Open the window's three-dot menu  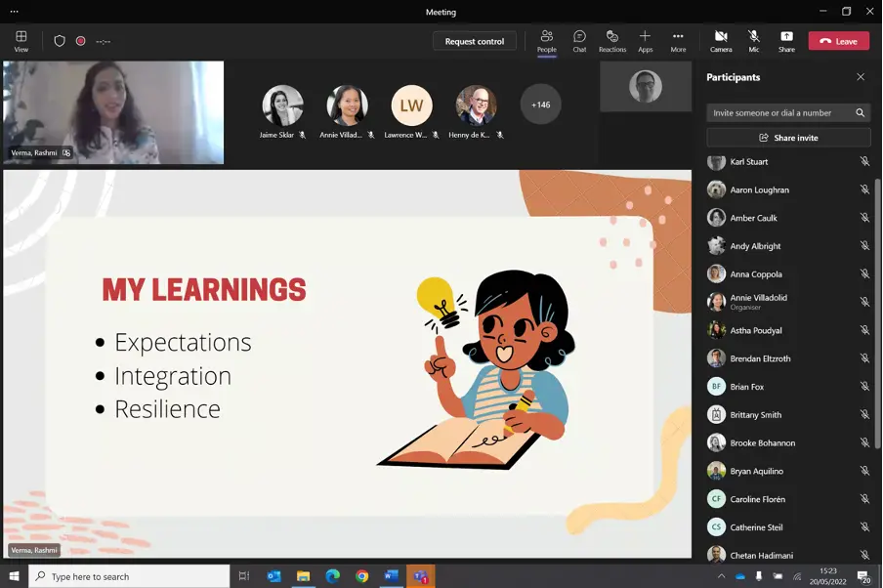(14, 12)
